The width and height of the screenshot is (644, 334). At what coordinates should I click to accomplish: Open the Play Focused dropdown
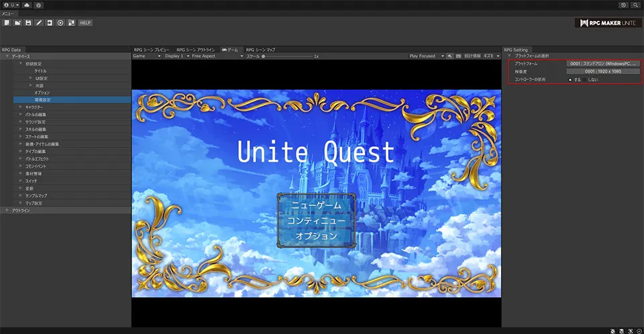coord(427,56)
